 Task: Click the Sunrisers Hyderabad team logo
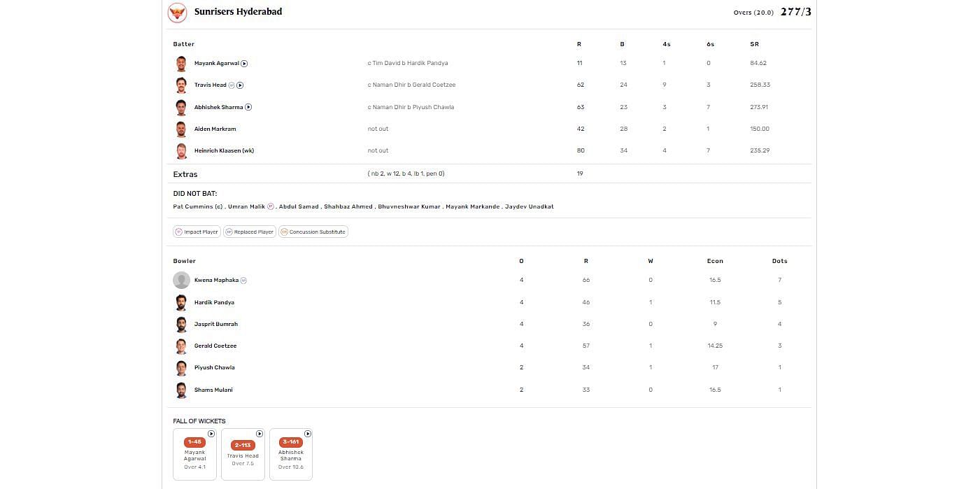[178, 12]
